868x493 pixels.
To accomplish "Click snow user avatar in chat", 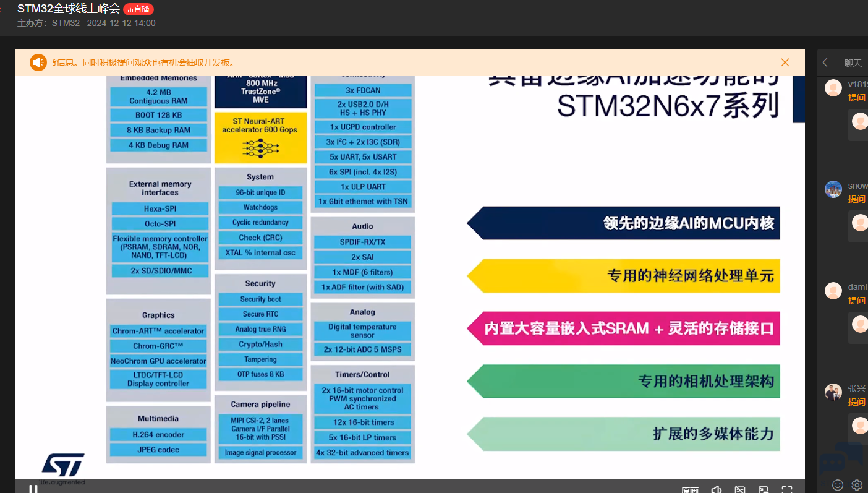I will click(833, 189).
